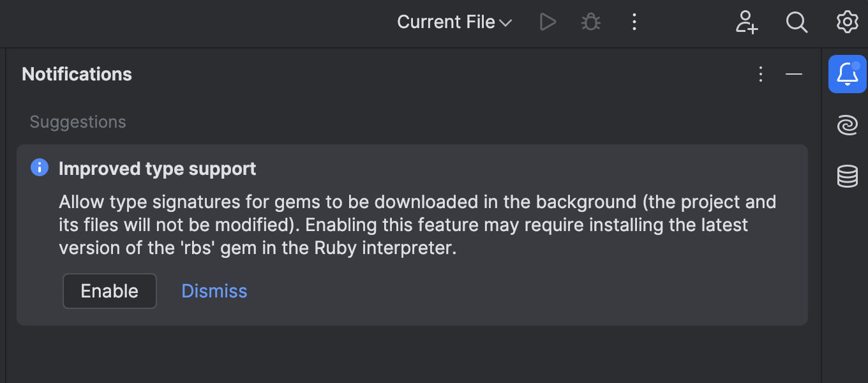Open the AI Assistant spiral icon
This screenshot has width=868, height=383.
(x=847, y=125)
